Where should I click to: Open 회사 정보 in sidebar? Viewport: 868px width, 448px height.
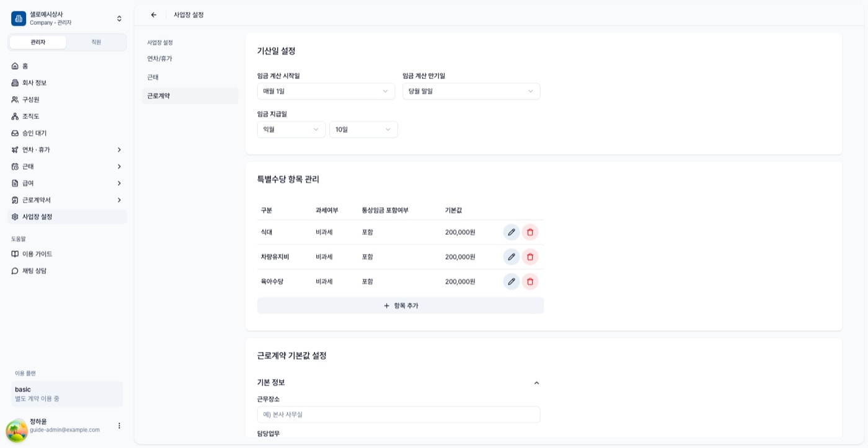coord(67,82)
